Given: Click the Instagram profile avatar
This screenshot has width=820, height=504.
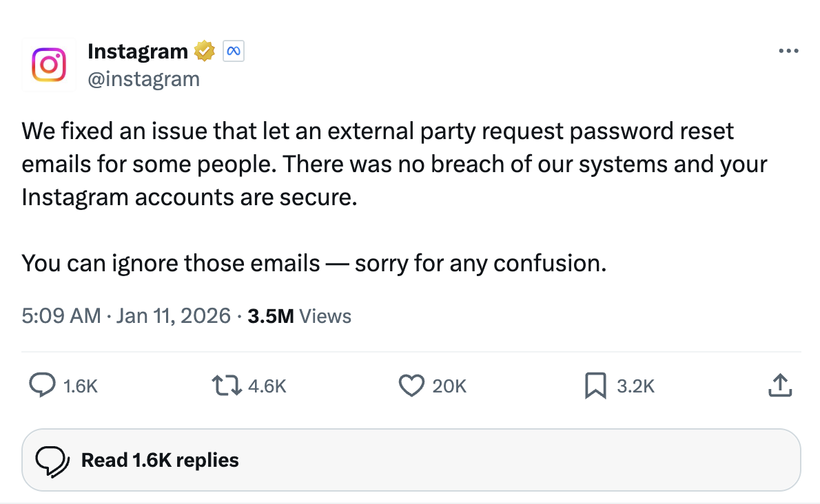Looking at the screenshot, I should coord(49,65).
